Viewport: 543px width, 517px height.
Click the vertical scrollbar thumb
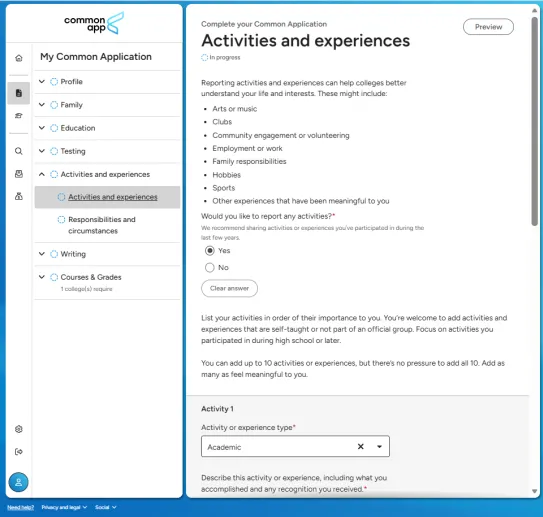coord(535,121)
